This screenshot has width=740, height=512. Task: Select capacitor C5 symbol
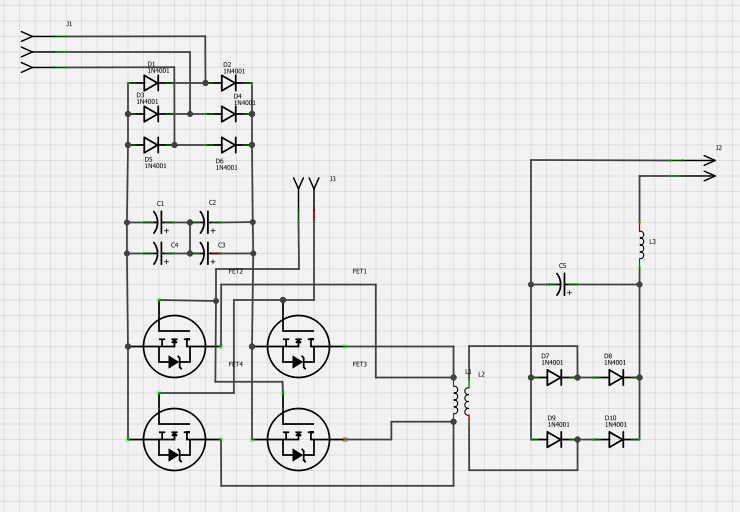pos(563,285)
